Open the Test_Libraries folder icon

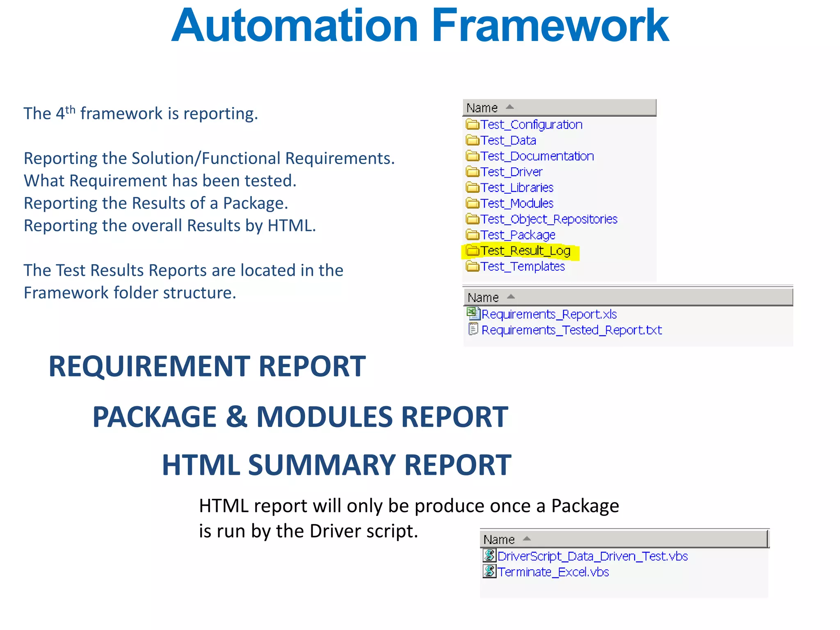click(472, 187)
